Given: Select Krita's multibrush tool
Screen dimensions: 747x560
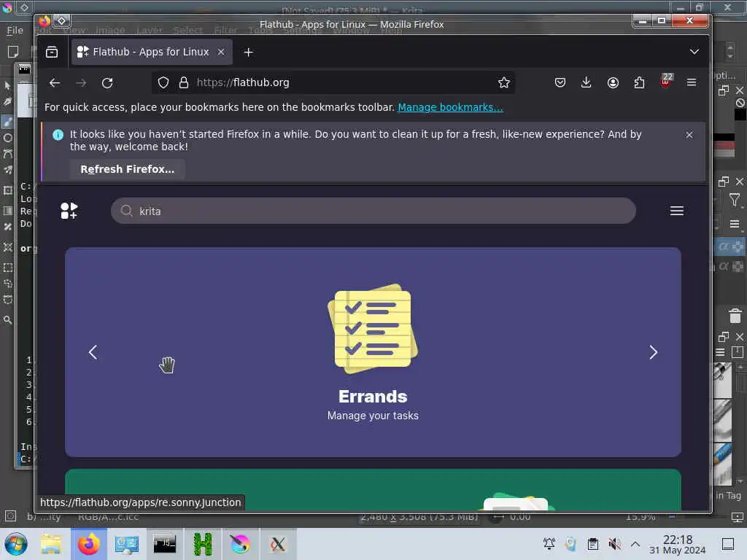Looking at the screenshot, I should [x=7, y=170].
